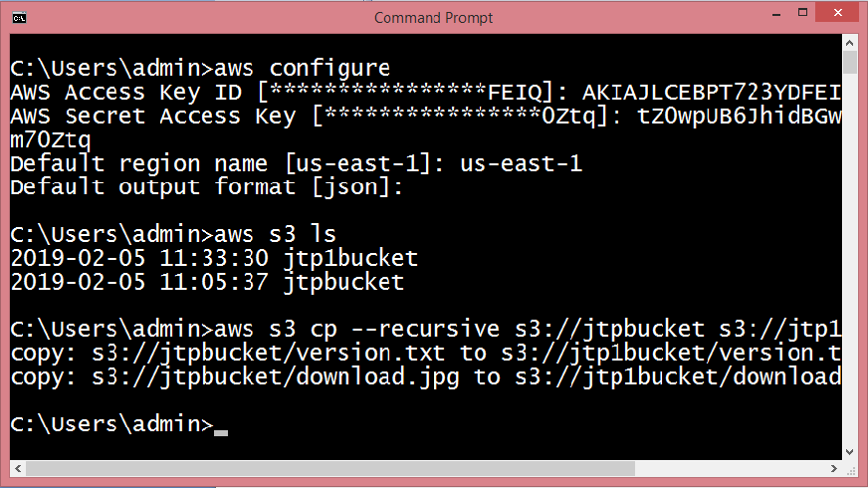Close the Command Prompt window
The image size is (868, 488).
837,12
